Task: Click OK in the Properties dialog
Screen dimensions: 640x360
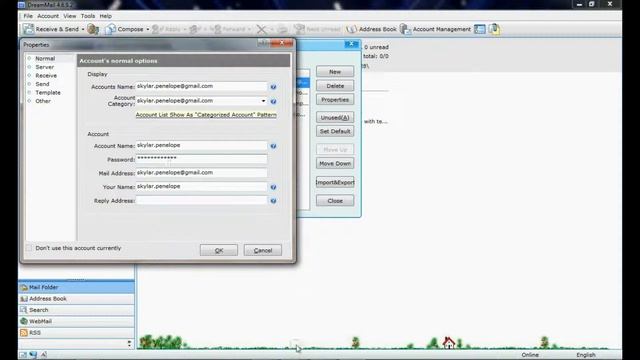Action: [x=219, y=250]
